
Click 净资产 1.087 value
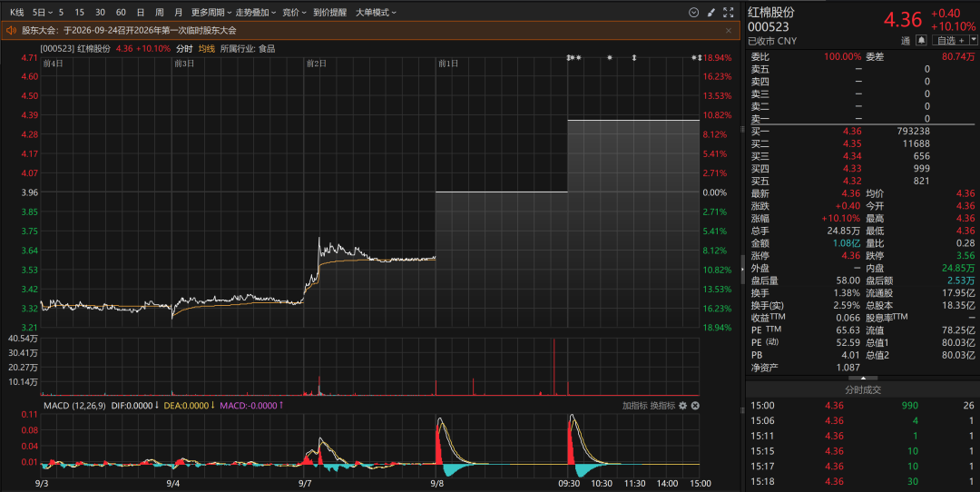(x=848, y=368)
